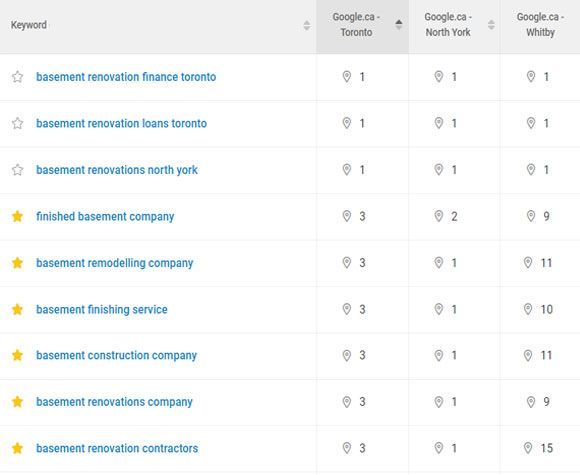This screenshot has width=580, height=475.
Task: Sort by Google.ca - North York arrows
Action: [x=491, y=25]
